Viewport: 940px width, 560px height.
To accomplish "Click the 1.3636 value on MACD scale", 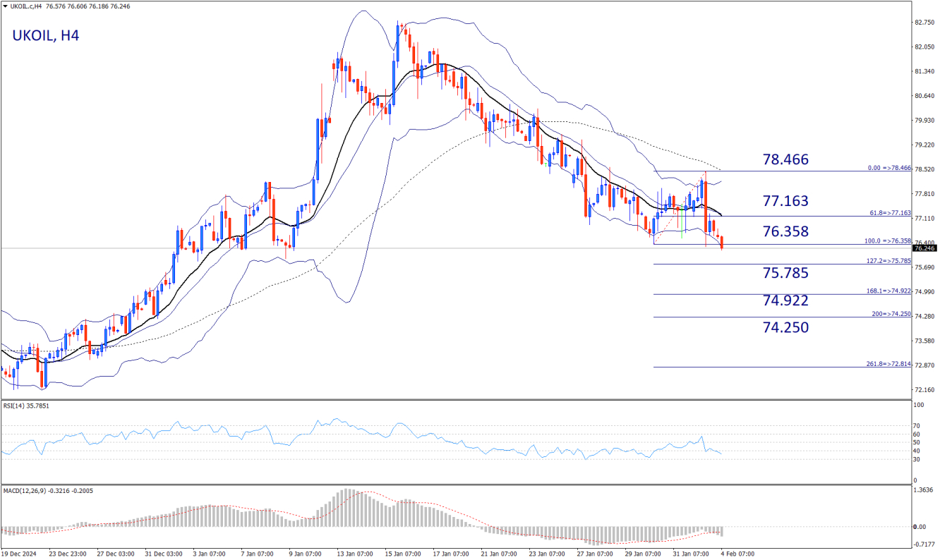I will point(924,490).
